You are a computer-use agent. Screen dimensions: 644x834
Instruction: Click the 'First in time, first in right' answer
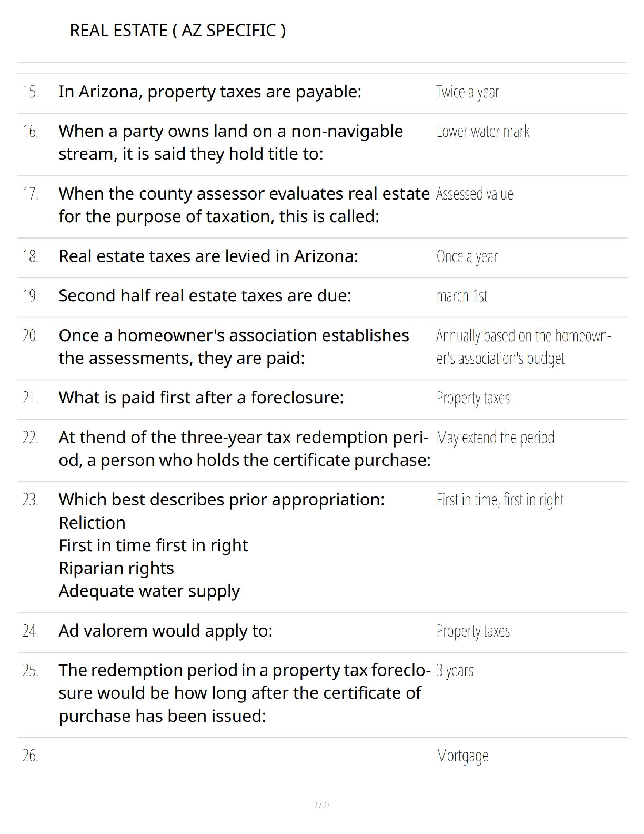coord(500,500)
